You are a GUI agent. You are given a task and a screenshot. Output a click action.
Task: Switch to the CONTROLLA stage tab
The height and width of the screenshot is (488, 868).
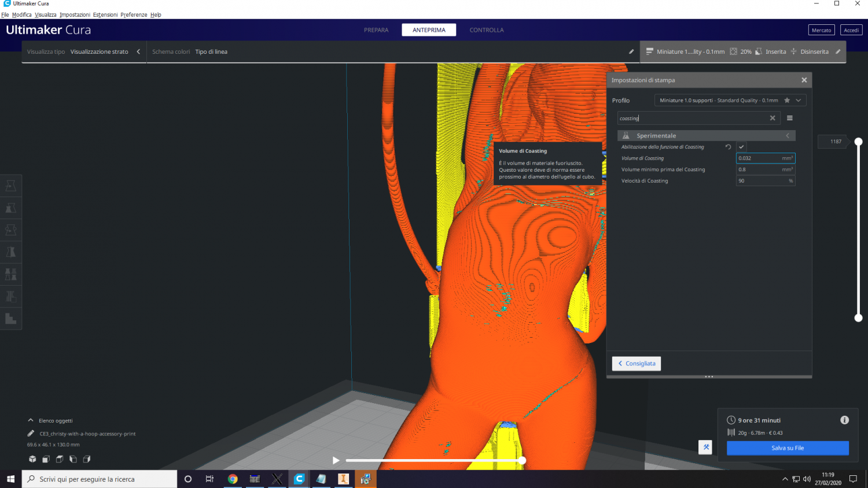tap(487, 30)
